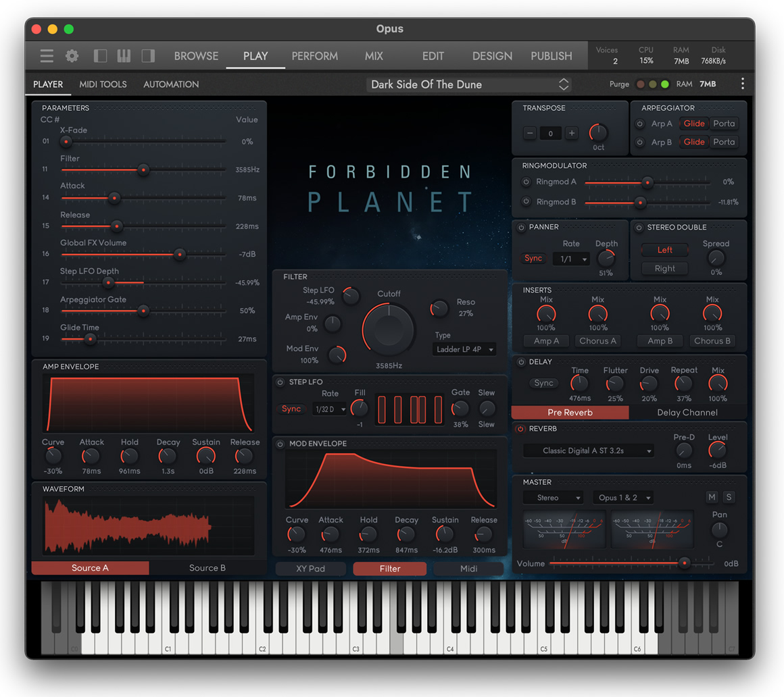The image size is (784, 697).
Task: Select Delay Channel routing
Action: click(687, 412)
